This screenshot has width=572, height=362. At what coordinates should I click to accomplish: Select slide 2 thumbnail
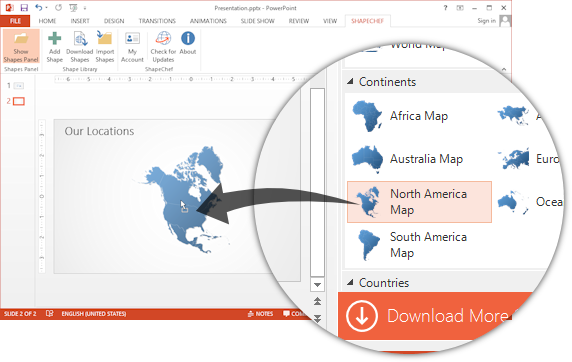(19, 101)
